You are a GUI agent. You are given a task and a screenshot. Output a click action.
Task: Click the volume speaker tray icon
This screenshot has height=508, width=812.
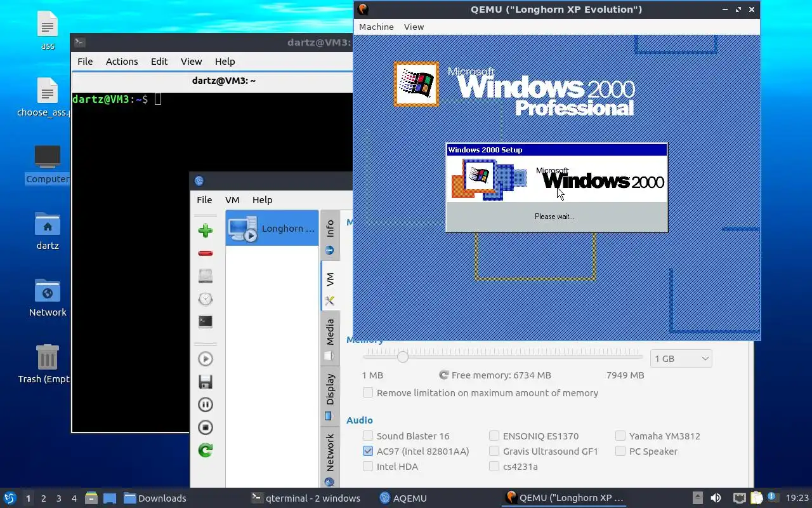point(716,498)
